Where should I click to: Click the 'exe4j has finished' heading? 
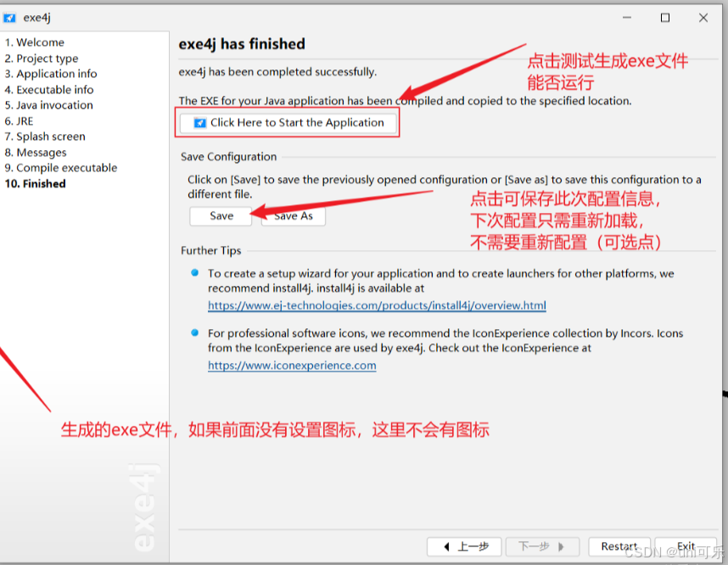click(x=242, y=44)
